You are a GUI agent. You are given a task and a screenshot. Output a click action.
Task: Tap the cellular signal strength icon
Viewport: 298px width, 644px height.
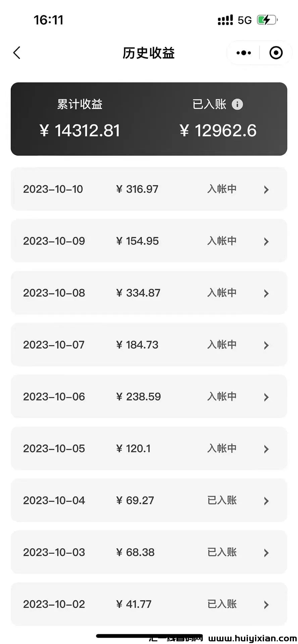click(x=225, y=20)
